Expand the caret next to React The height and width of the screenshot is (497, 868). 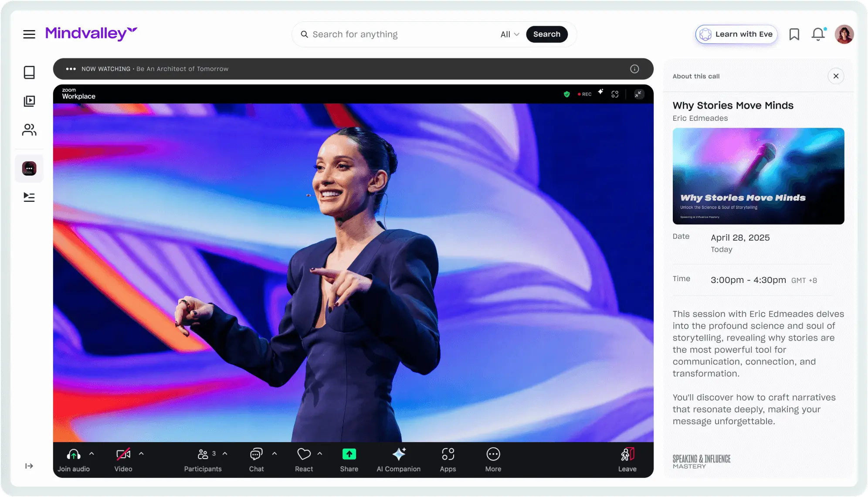320,454
